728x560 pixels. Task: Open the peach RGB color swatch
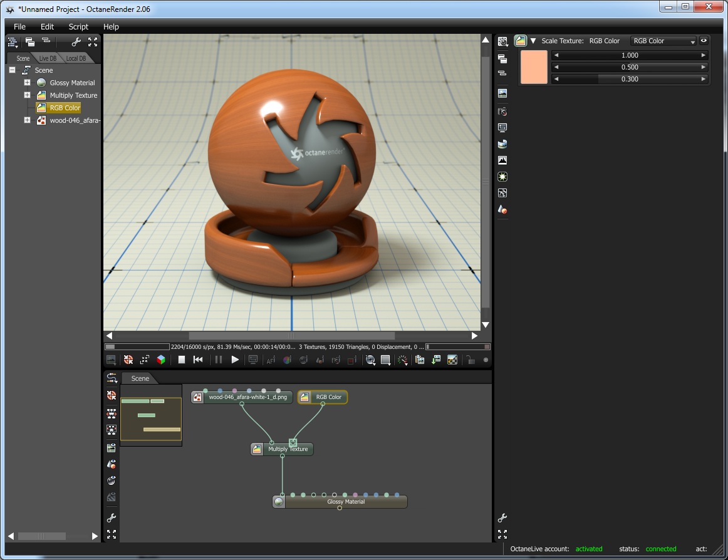(534, 67)
